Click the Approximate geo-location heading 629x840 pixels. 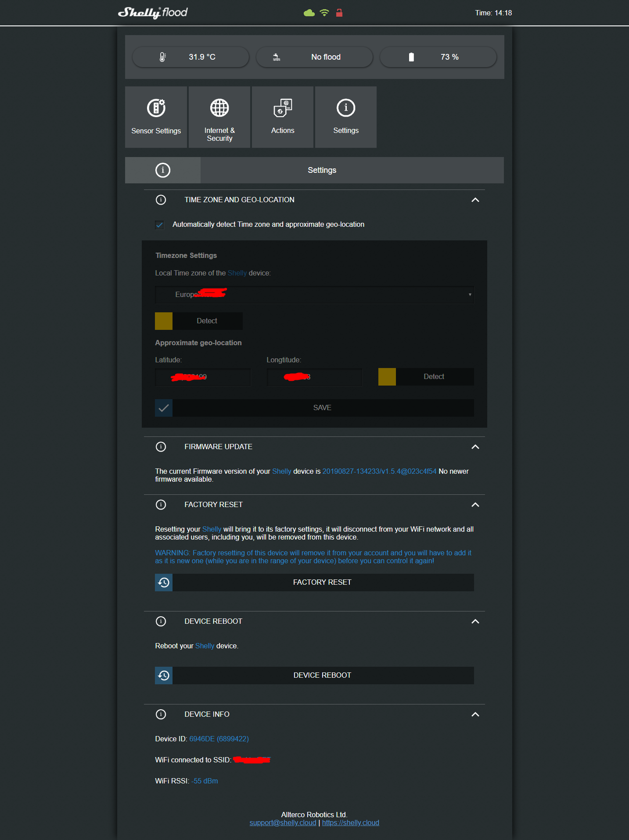[198, 343]
